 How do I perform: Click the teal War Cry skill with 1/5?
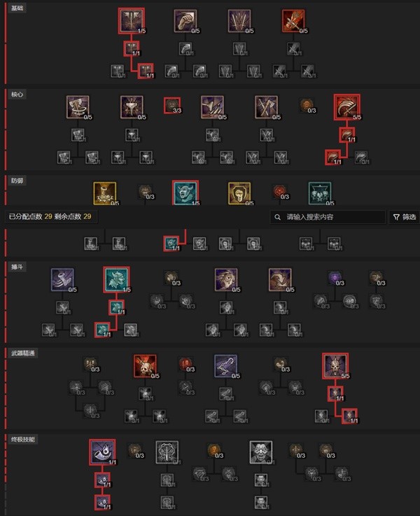pos(116,280)
